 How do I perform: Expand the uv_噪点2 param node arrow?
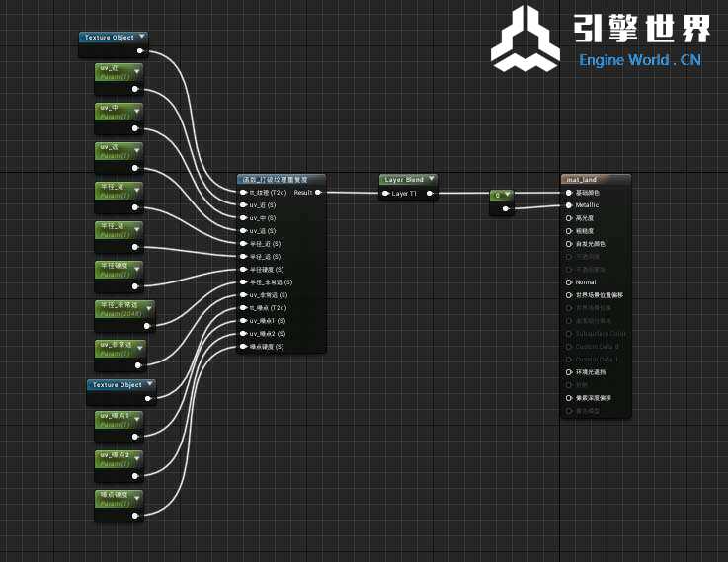[138, 455]
